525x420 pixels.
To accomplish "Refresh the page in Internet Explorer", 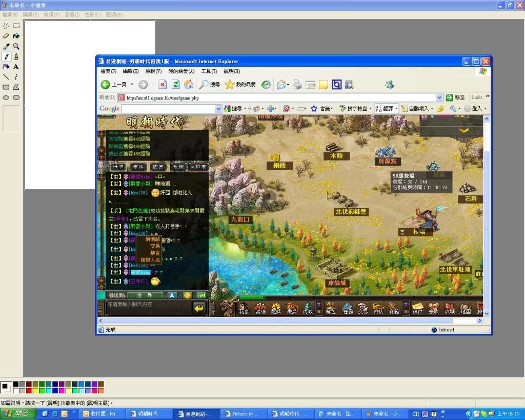I will [x=175, y=85].
